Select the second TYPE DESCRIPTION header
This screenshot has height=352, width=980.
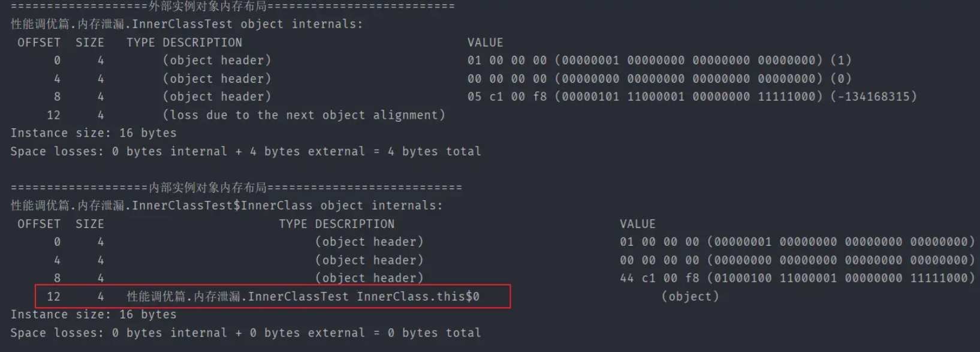click(336, 224)
